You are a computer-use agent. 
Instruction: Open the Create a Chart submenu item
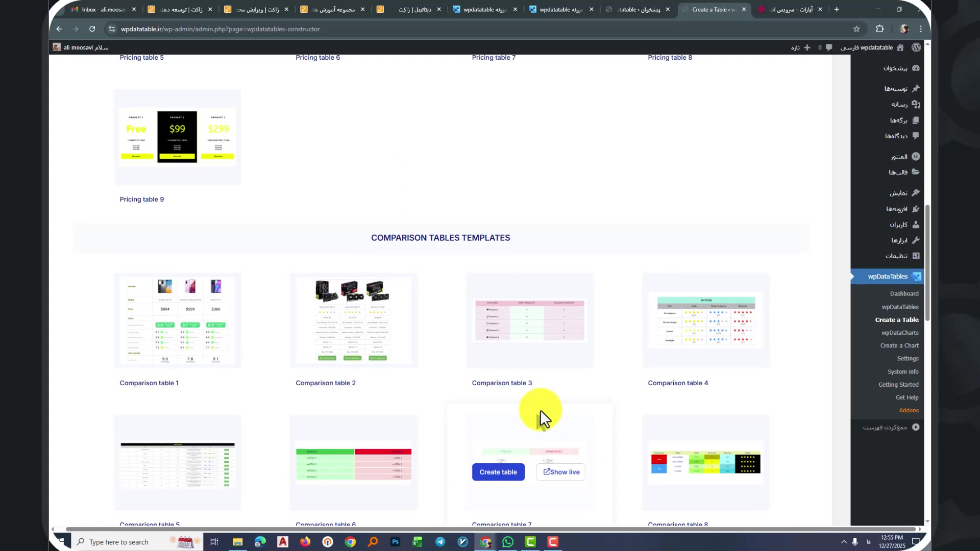pos(899,345)
